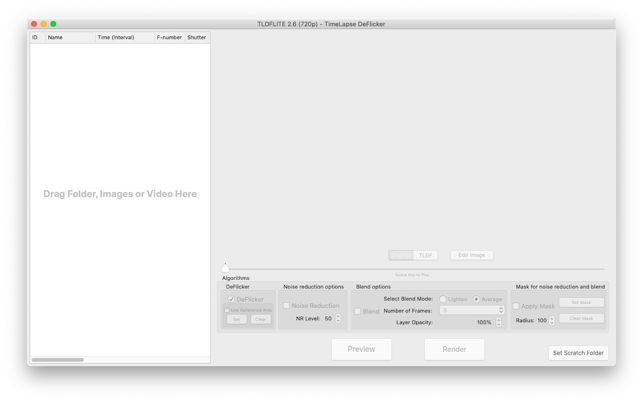Image resolution: width=643 pixels, height=402 pixels.
Task: Switch view to the TLDF segment
Action: click(x=426, y=256)
